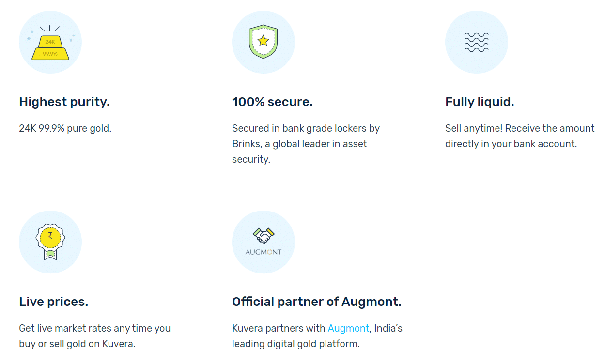Select the Live prices heading
This screenshot has width=605, height=364.
click(x=54, y=302)
